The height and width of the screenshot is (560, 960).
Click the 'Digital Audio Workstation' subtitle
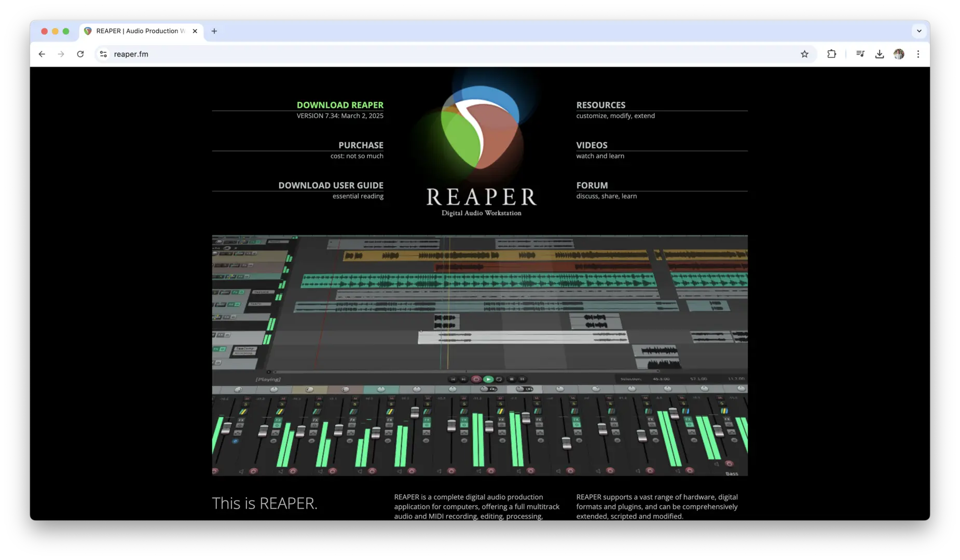[x=481, y=213]
